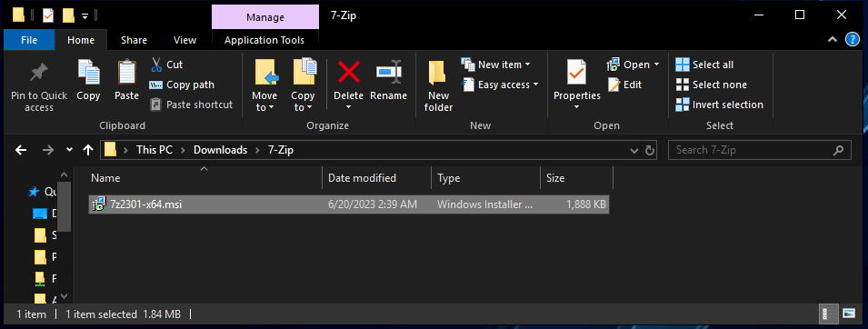Click Select none
The width and height of the screenshot is (868, 329).
(x=712, y=85)
